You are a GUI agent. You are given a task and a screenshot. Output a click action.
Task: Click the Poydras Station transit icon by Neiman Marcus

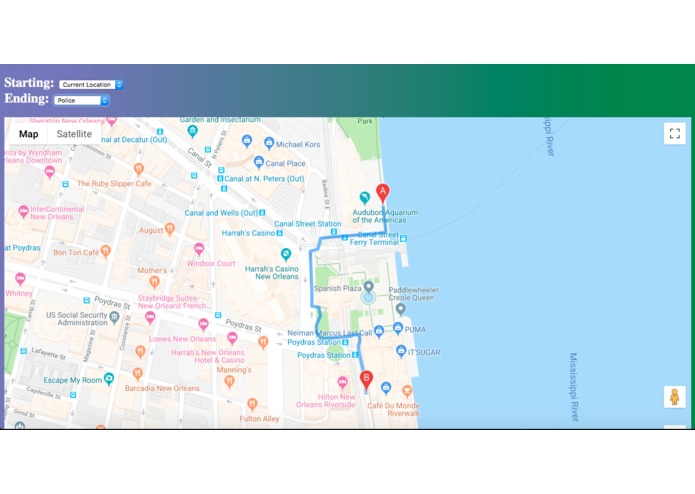point(345,342)
